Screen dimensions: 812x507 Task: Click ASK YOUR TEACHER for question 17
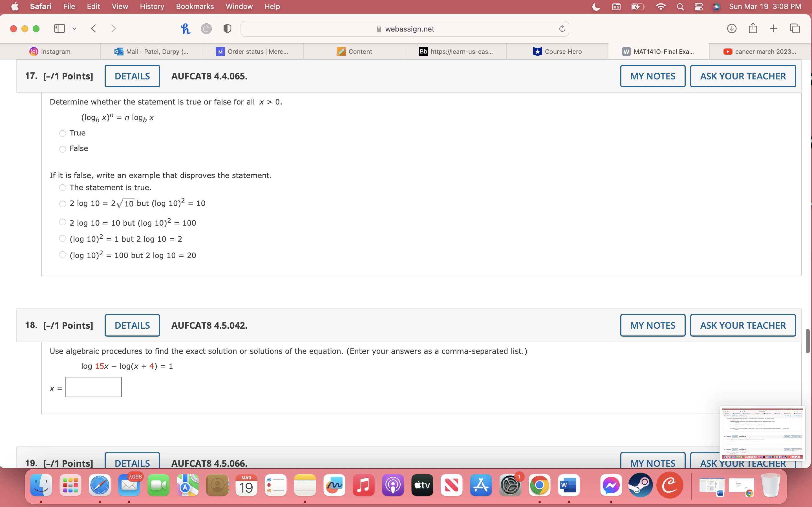[743, 76]
